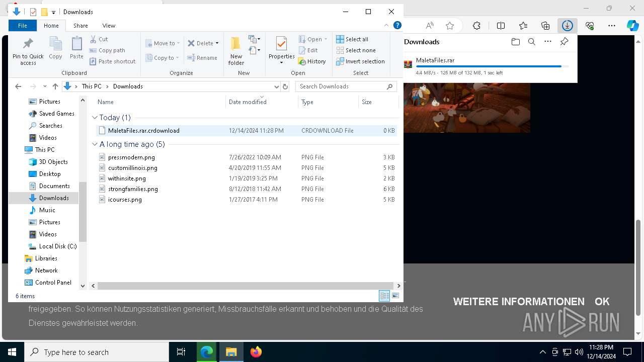This screenshot has width=644, height=362.
Task: Click the Edit ribbon command
Action: (308, 50)
